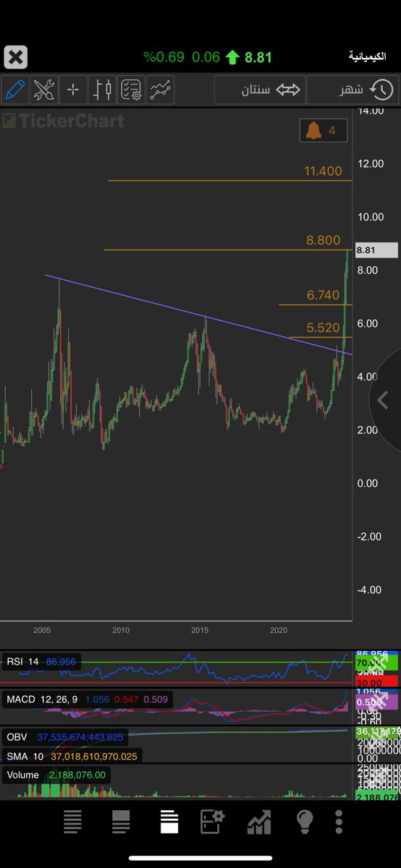Switch to the first list layout icon
The width and height of the screenshot is (401, 868).
pos(72,822)
